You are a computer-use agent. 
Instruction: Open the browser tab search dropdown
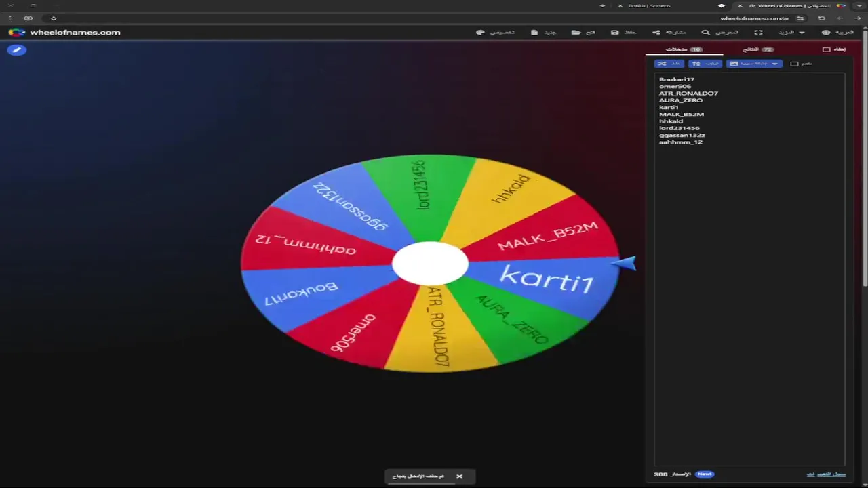[860, 5]
